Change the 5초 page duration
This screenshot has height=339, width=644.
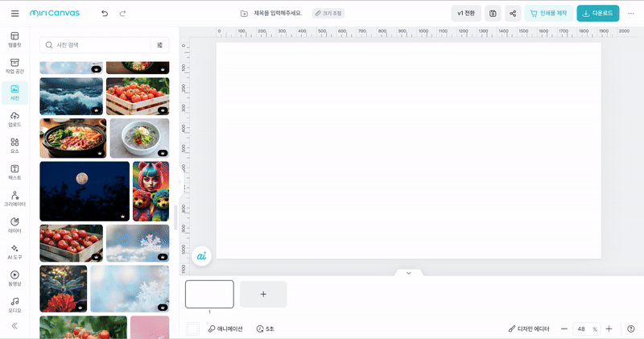266,329
